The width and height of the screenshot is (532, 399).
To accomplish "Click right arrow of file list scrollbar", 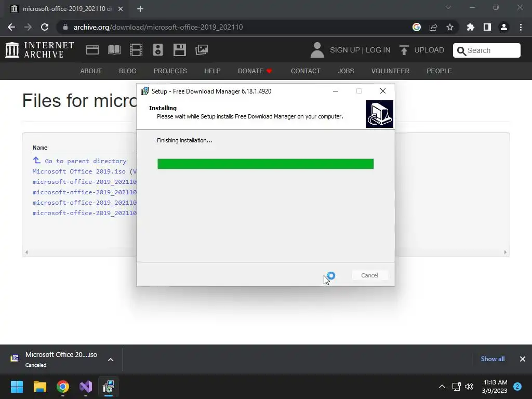I will click(505, 252).
